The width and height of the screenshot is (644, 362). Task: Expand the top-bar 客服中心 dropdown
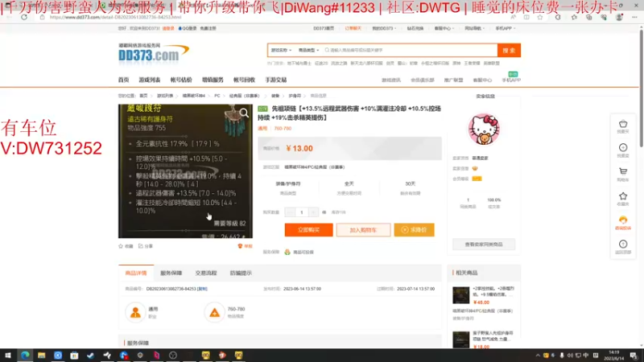444,28
